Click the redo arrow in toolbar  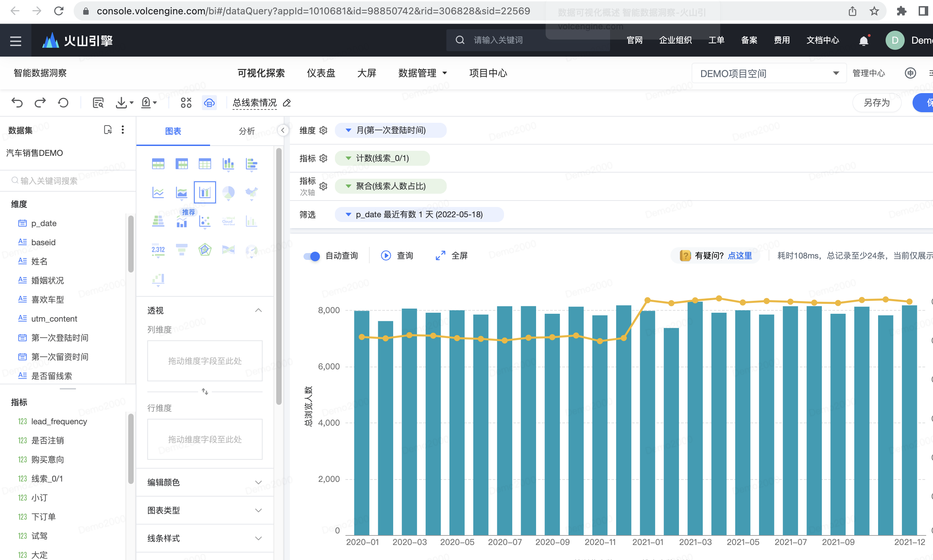[x=40, y=103]
